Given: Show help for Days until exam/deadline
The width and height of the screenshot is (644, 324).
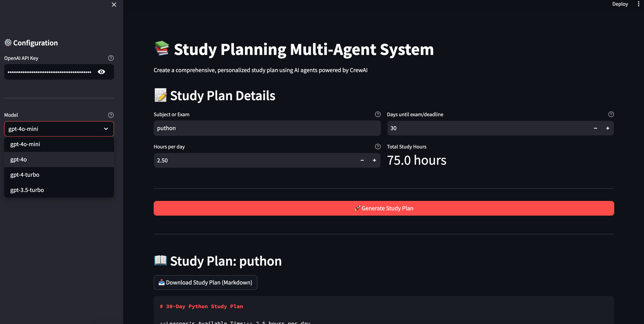Looking at the screenshot, I should (x=611, y=114).
